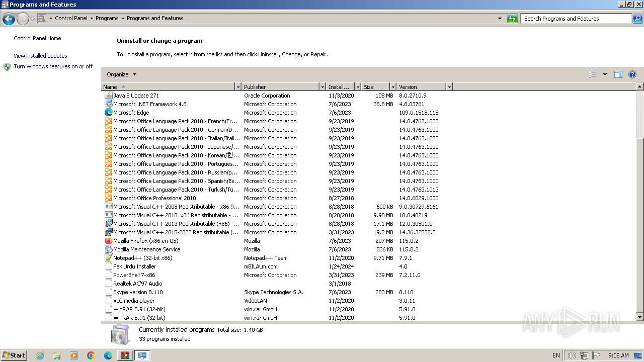
Task: Click the Notepad++ program icon
Action: 108,258
